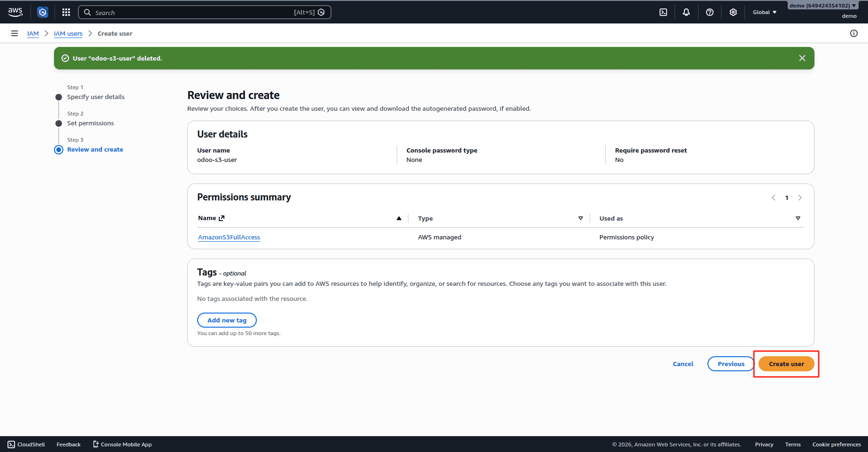Click the Amazon Q icon in search bar
This screenshot has height=452, width=868.
pyautogui.click(x=321, y=12)
